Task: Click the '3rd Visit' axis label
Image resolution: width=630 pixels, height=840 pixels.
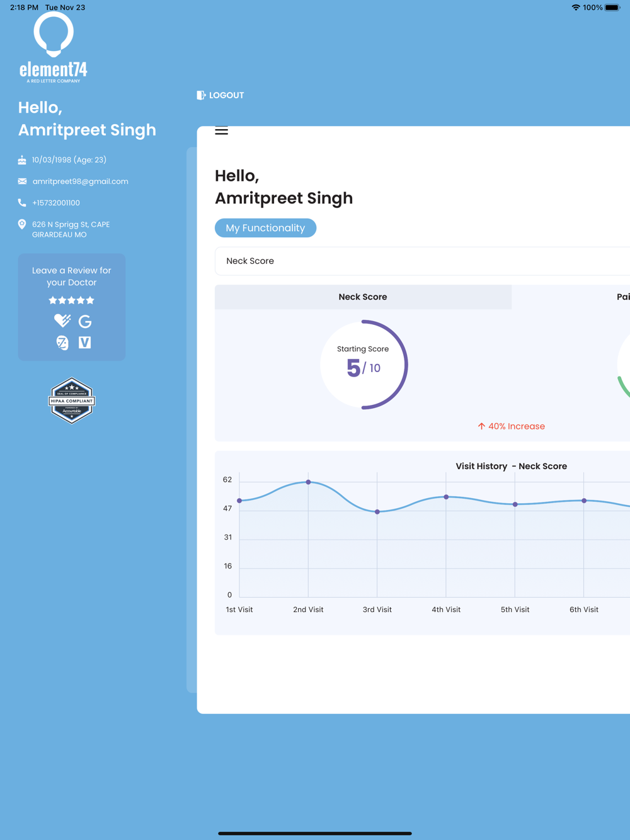Action: pos(377,610)
